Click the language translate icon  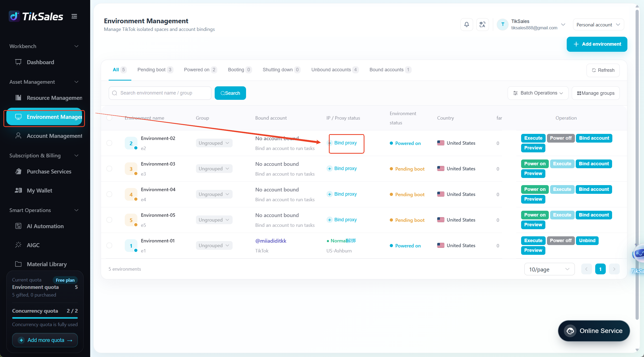[482, 25]
